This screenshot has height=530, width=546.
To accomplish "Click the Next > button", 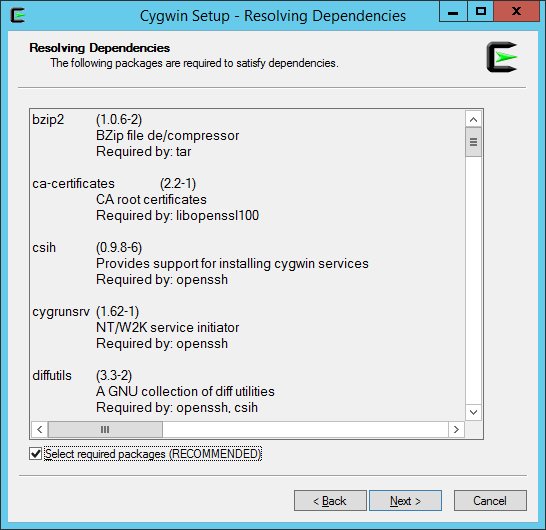I will tap(405, 501).
